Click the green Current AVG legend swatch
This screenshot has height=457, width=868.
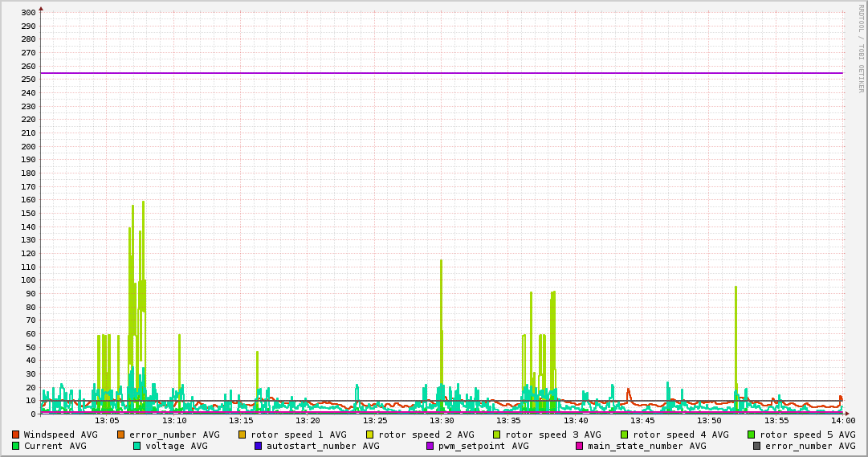(x=16, y=446)
